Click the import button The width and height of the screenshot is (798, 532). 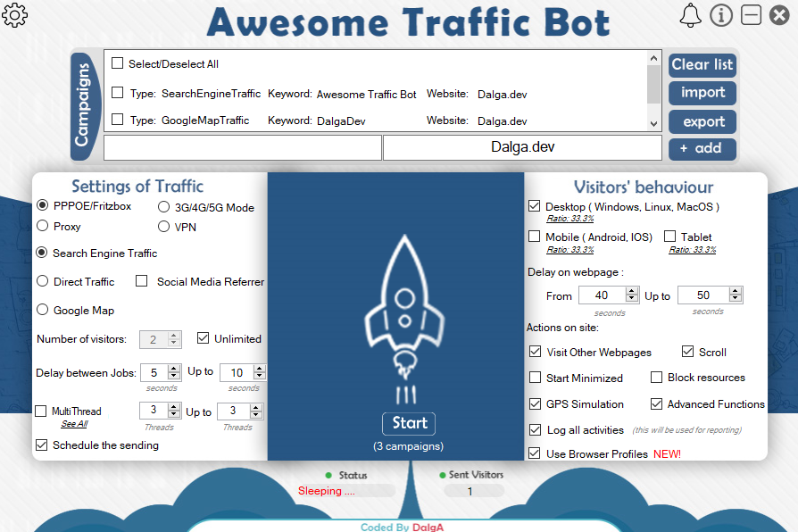[x=702, y=93]
